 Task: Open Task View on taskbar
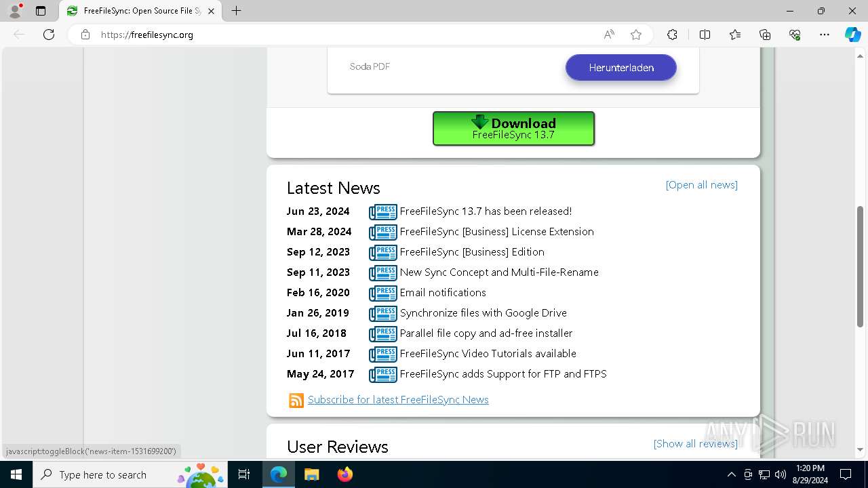pos(245,474)
